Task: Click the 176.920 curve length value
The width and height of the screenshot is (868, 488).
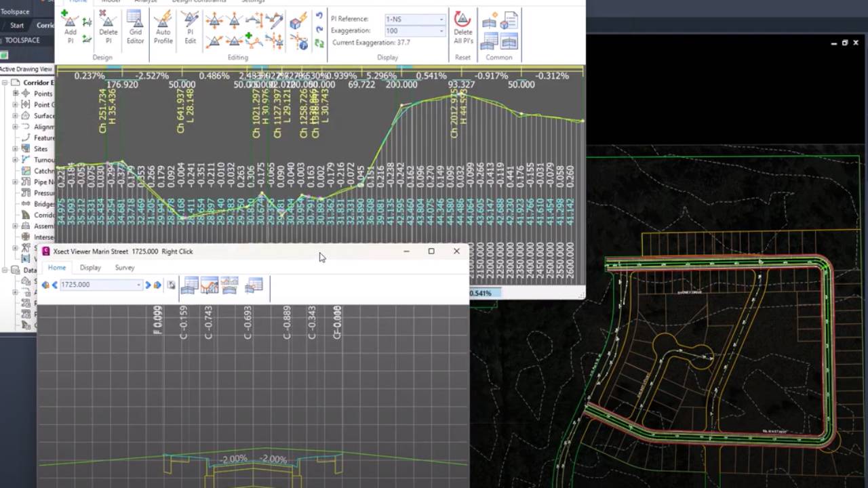Action: (x=122, y=85)
